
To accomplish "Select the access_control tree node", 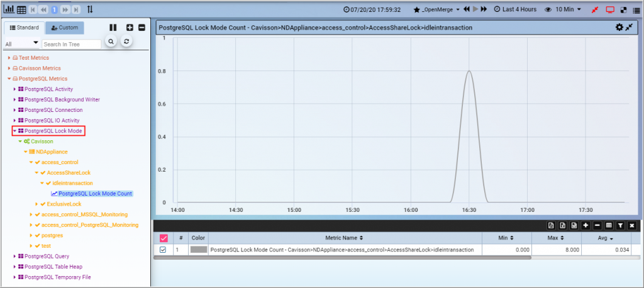I will pyautogui.click(x=60, y=162).
